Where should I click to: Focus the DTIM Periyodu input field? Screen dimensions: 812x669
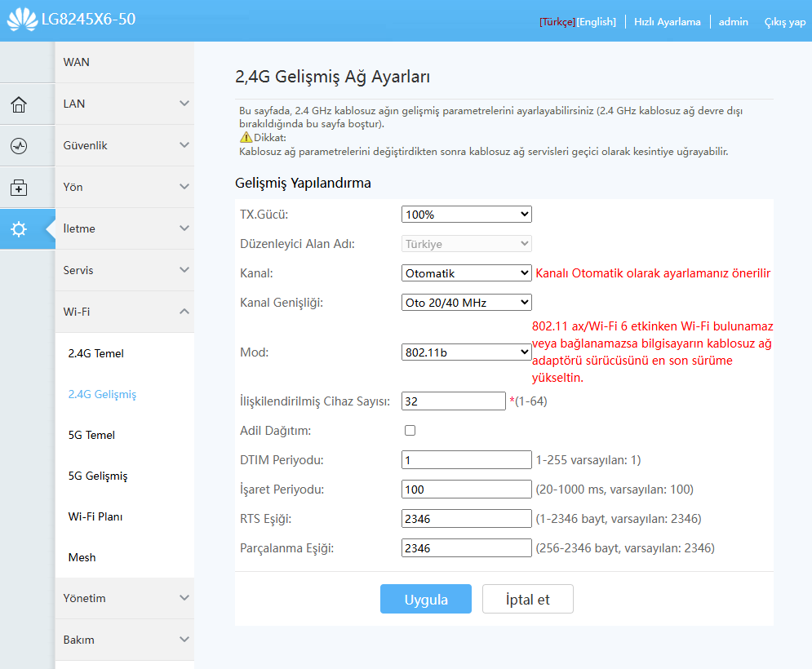(467, 460)
